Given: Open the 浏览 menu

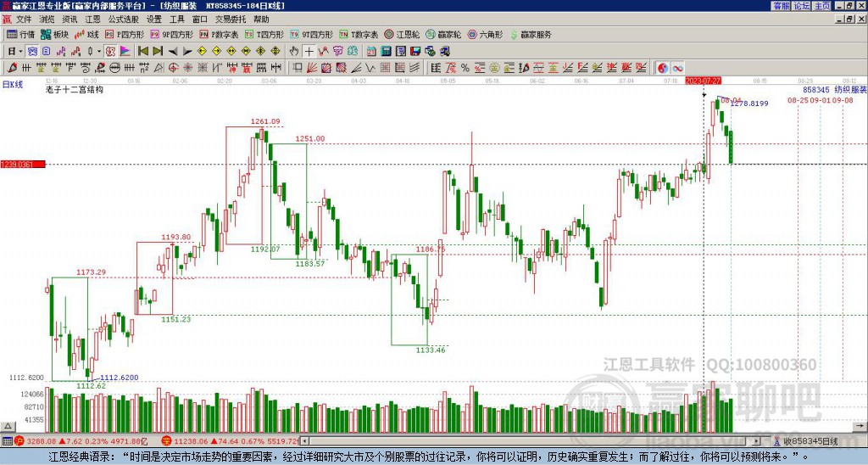Looking at the screenshot, I should [47, 20].
